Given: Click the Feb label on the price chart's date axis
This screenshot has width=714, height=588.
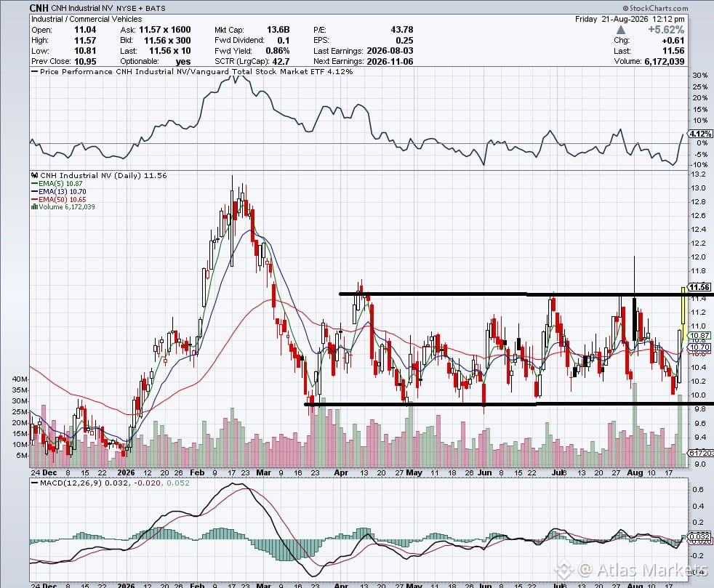Looking at the screenshot, I should [x=197, y=473].
